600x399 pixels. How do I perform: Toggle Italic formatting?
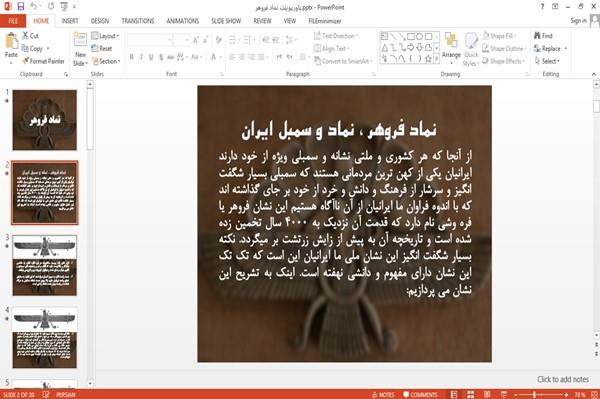141,57
